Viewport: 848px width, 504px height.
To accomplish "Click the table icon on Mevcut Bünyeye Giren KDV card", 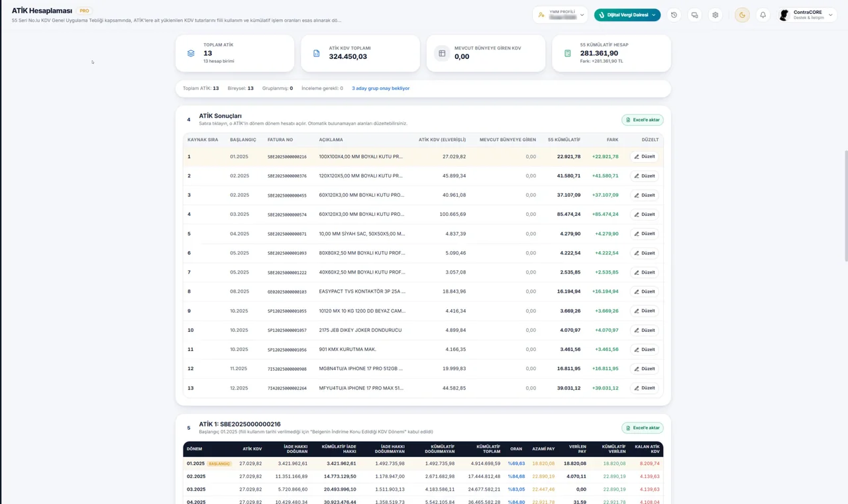I will pos(442,53).
